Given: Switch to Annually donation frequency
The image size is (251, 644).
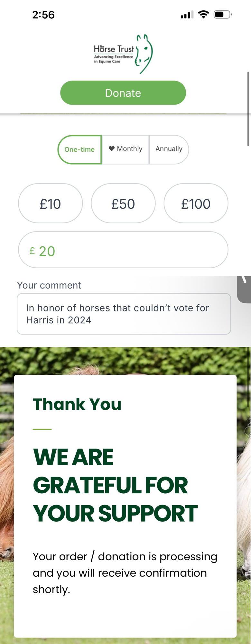Looking at the screenshot, I should point(169,149).
